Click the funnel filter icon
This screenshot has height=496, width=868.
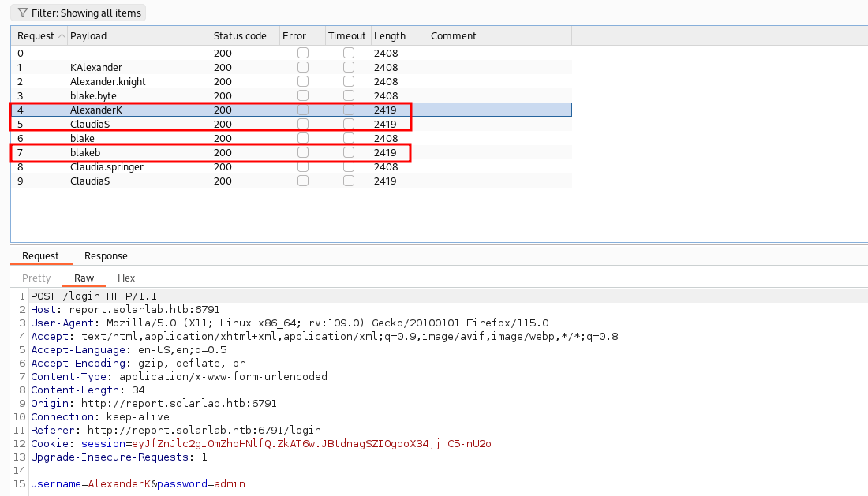pos(22,13)
